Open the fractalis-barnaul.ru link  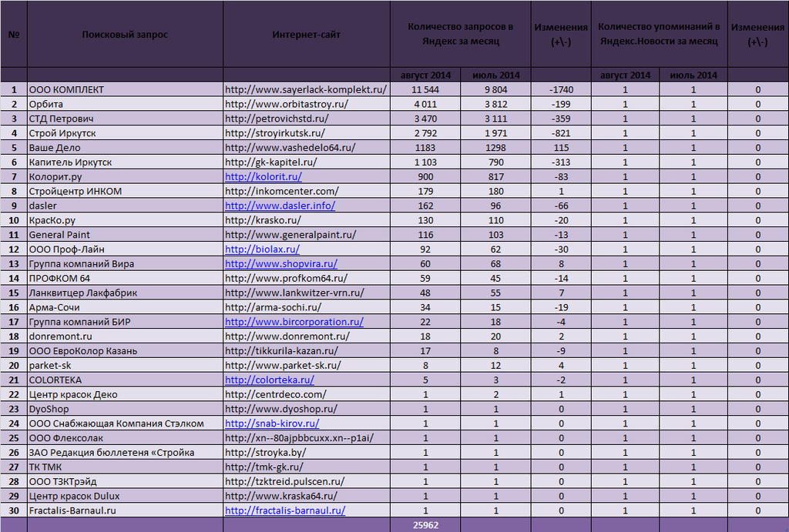tap(285, 510)
